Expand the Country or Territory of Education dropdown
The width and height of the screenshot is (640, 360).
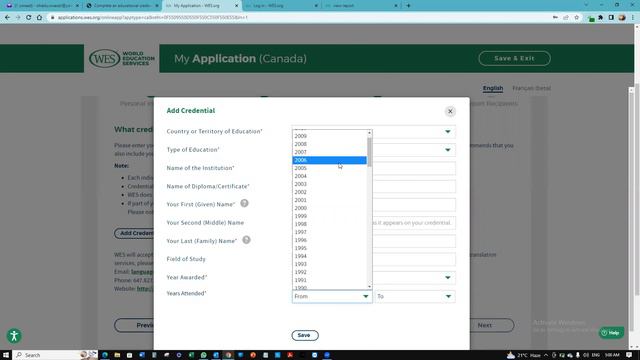(448, 131)
